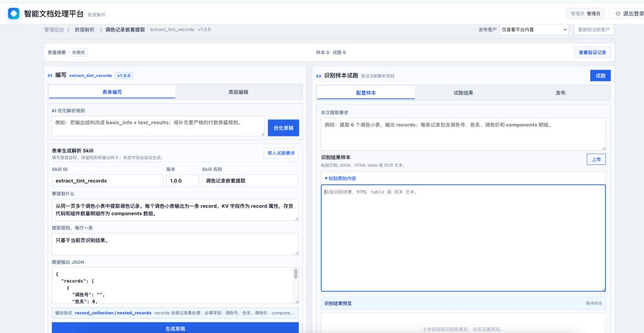Click the blue 试跑 button

[x=600, y=76]
